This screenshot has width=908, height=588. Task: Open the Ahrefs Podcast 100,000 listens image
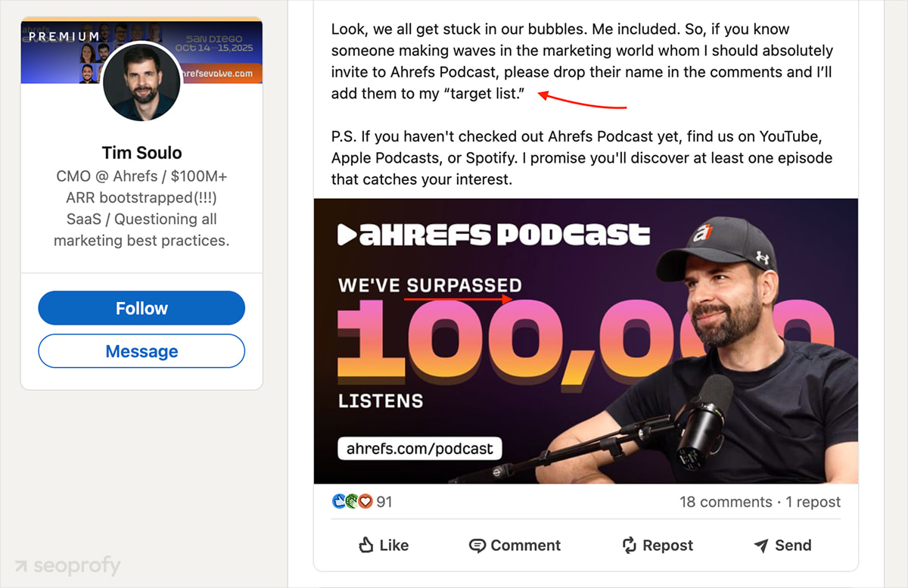(x=586, y=341)
